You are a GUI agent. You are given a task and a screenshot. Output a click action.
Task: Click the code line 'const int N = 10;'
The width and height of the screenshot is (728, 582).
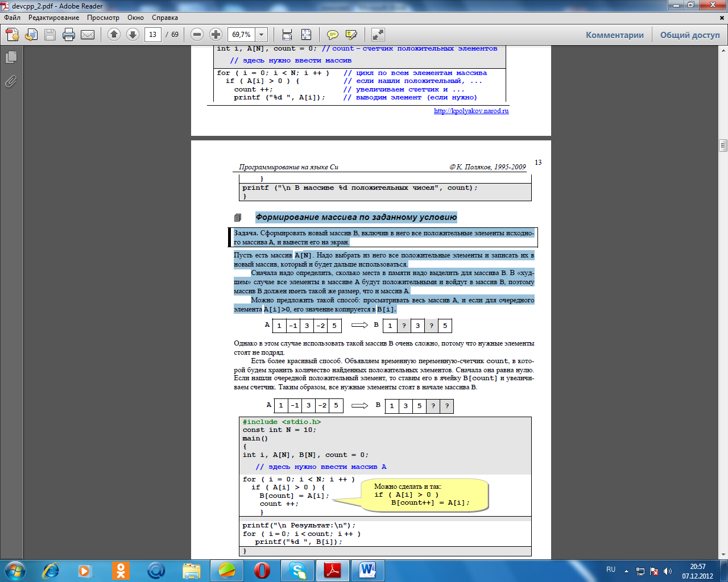coord(279,430)
